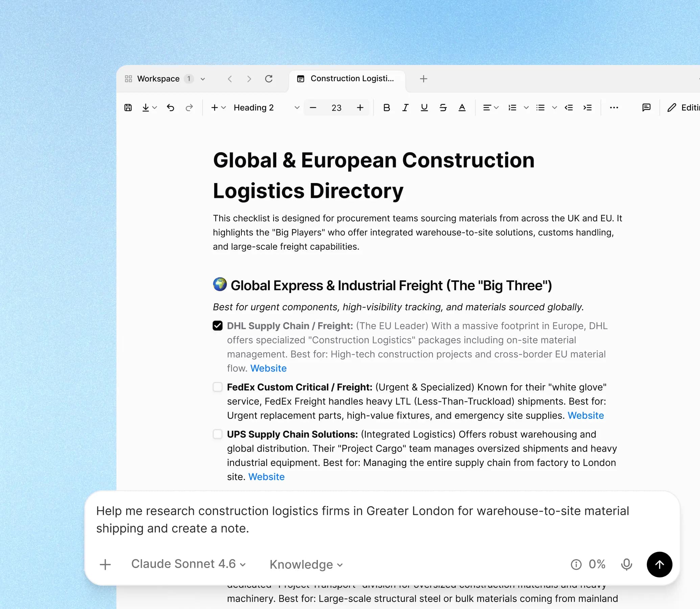Viewport: 700px width, 609px height.
Task: Expand the Claude Sonnet 4.6 model selector
Action: 188,564
